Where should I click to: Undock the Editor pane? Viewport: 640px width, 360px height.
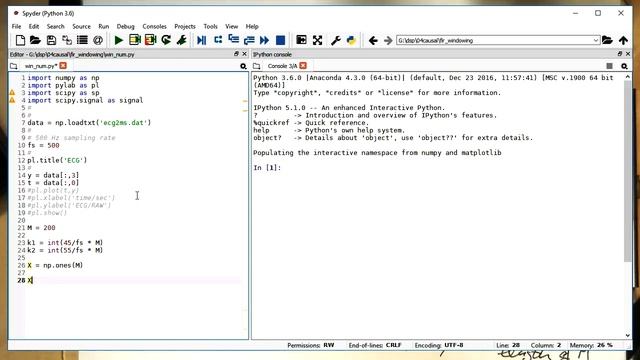(236, 54)
